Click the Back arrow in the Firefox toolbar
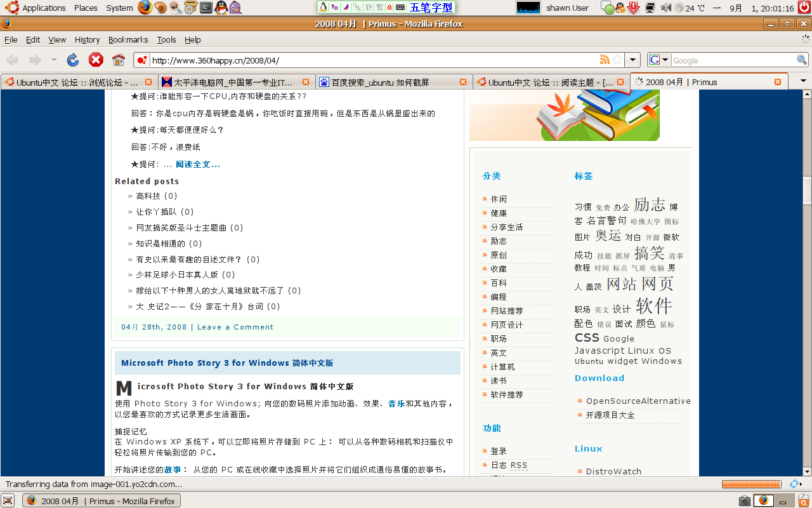 tap(13, 60)
